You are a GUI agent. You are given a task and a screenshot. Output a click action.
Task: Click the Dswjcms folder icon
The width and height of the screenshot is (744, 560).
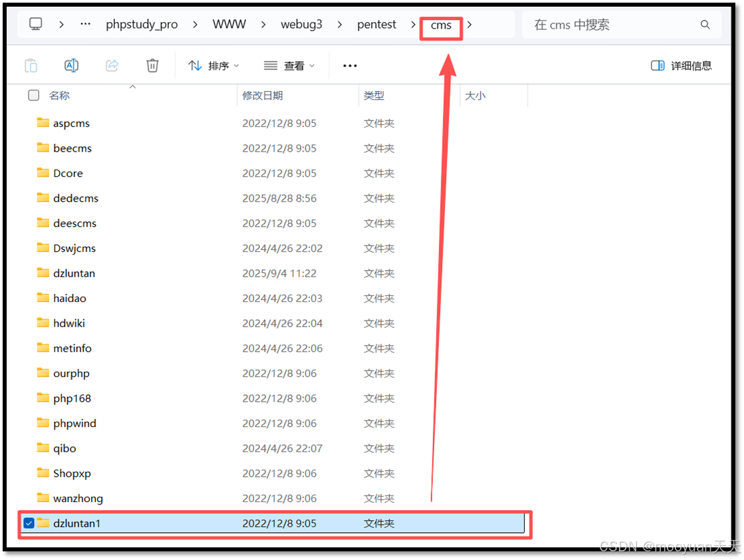coord(43,247)
